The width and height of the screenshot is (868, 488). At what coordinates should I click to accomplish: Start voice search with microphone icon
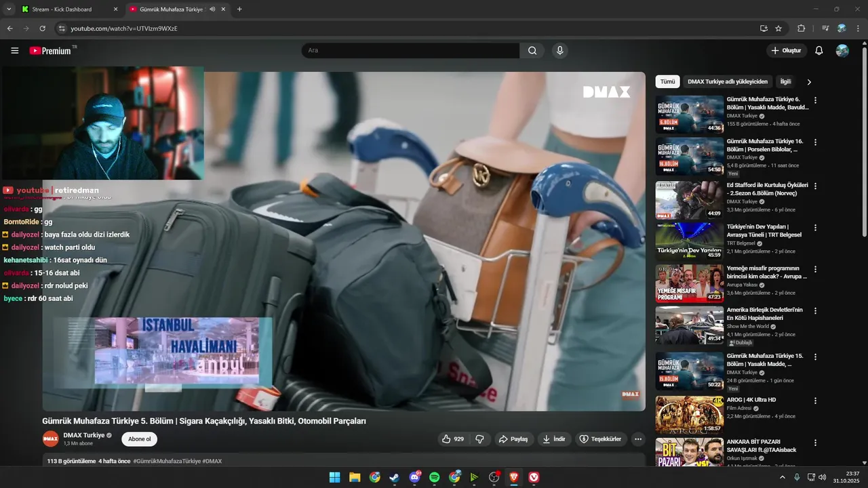click(x=559, y=50)
